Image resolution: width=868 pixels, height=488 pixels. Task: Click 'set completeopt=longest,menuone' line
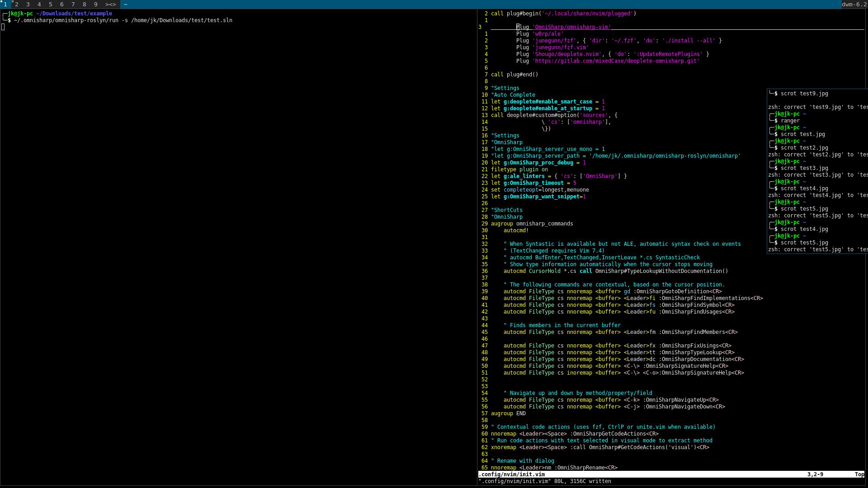coord(540,190)
